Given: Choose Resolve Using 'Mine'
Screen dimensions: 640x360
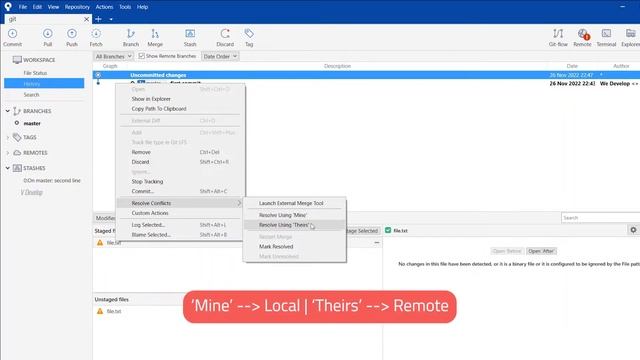Looking at the screenshot, I should [x=294, y=215].
